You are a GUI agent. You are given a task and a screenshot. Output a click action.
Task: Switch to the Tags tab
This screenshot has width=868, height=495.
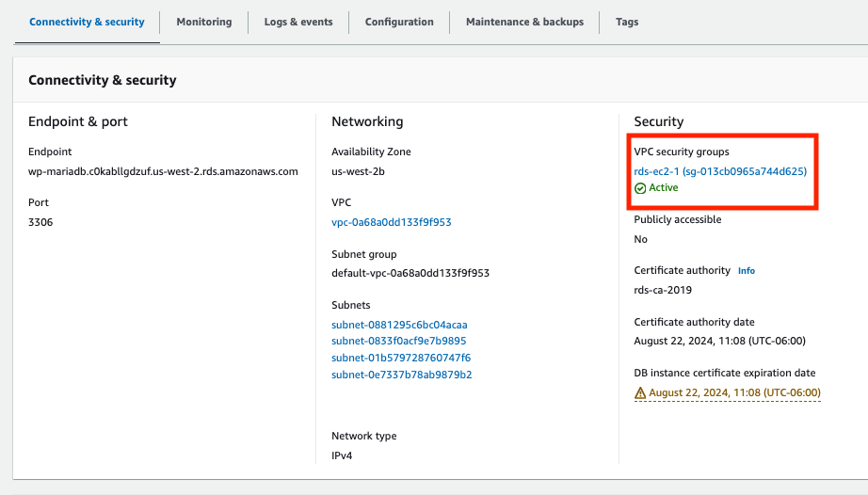[x=627, y=23]
